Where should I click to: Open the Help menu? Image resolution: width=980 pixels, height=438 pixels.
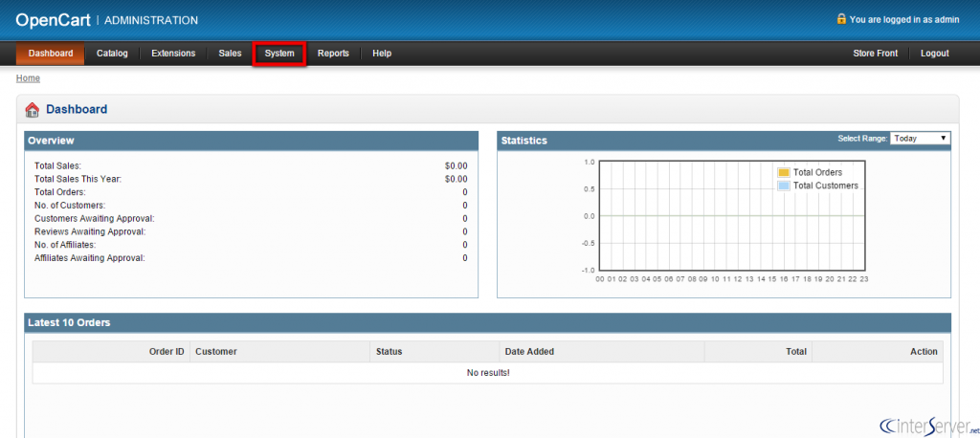tap(382, 54)
